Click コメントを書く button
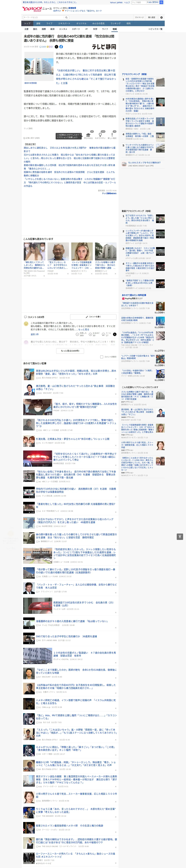This screenshot has height=868, width=186. pyautogui.click(x=93, y=317)
